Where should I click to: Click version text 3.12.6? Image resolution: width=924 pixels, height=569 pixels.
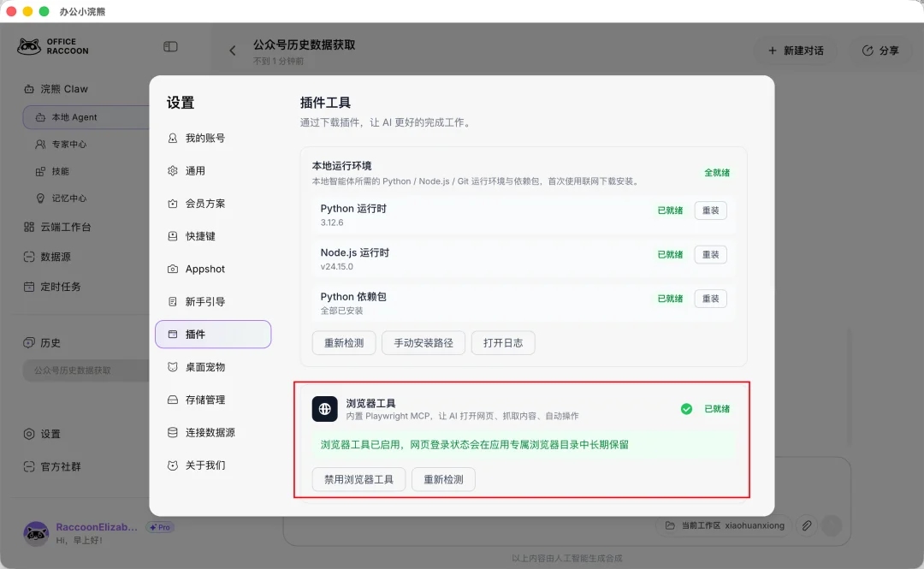coord(332,222)
